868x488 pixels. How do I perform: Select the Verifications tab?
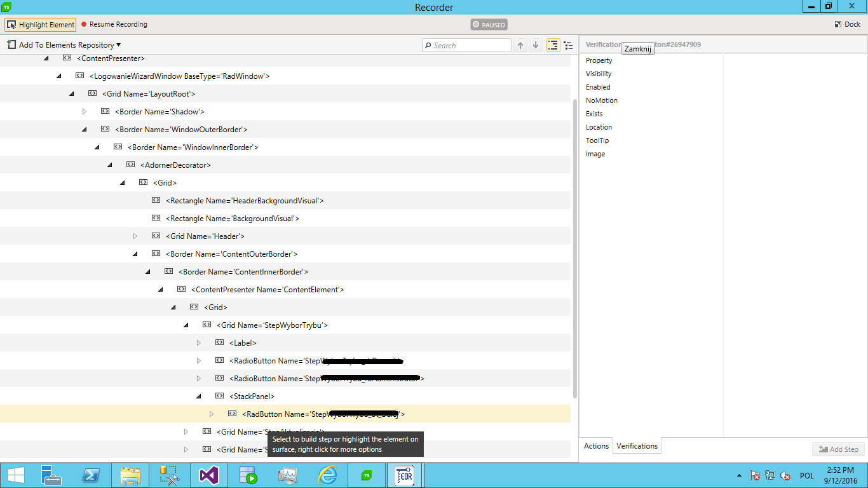point(637,446)
